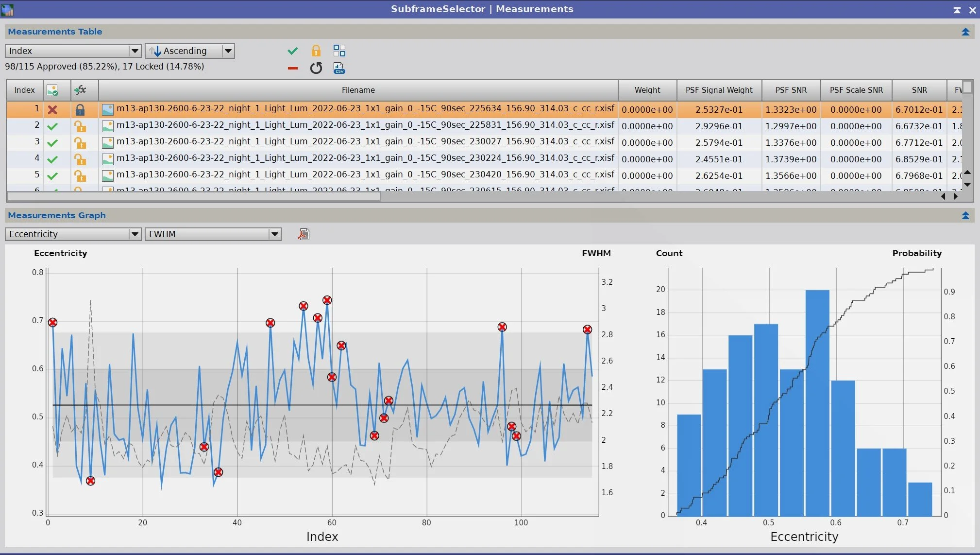Click the green approve checkmark icon
The width and height of the screenshot is (980, 555).
[292, 51]
